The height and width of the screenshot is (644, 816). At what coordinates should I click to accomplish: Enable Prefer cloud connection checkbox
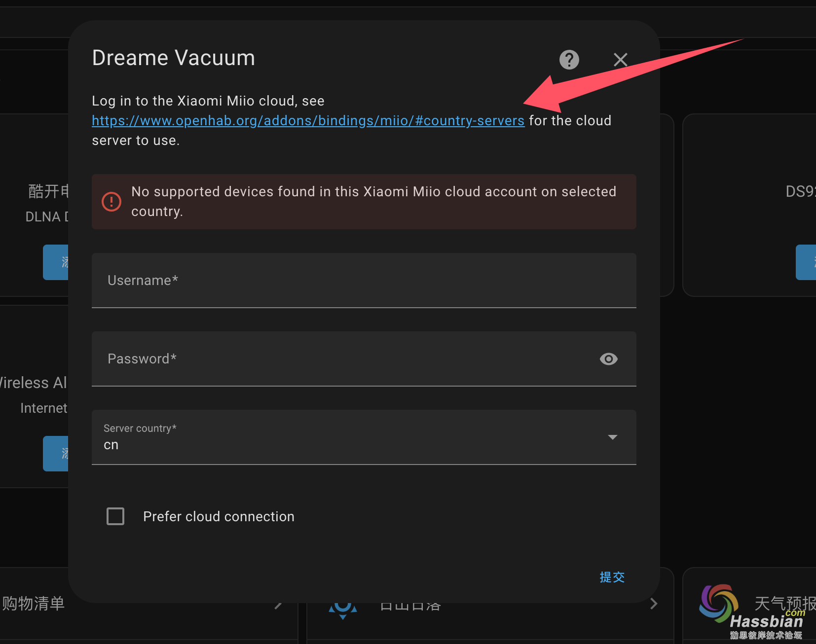(x=115, y=516)
